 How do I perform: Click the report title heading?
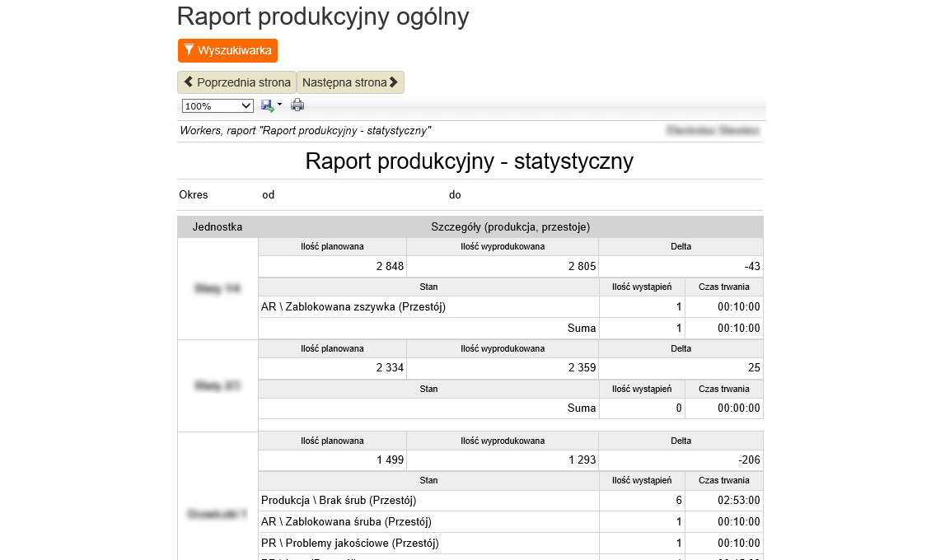469,161
